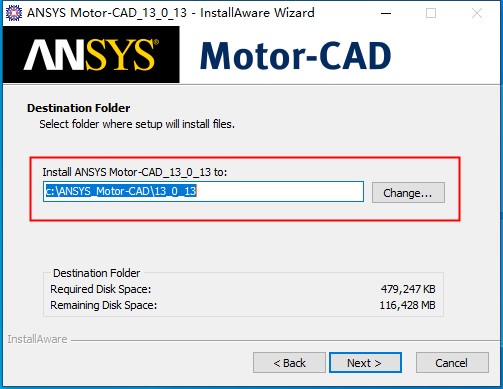Click the 479,247 KB required space value
503x389 pixels.
coord(408,289)
